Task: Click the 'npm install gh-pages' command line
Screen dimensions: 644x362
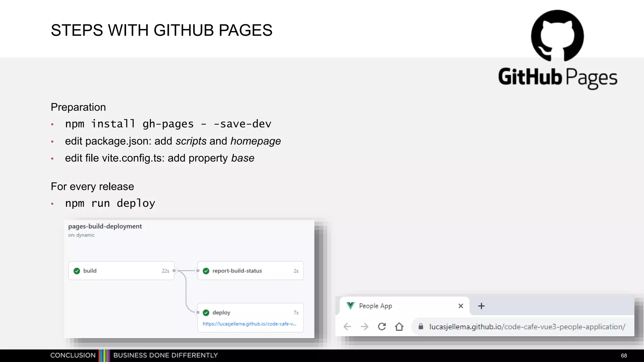Action: tap(168, 124)
